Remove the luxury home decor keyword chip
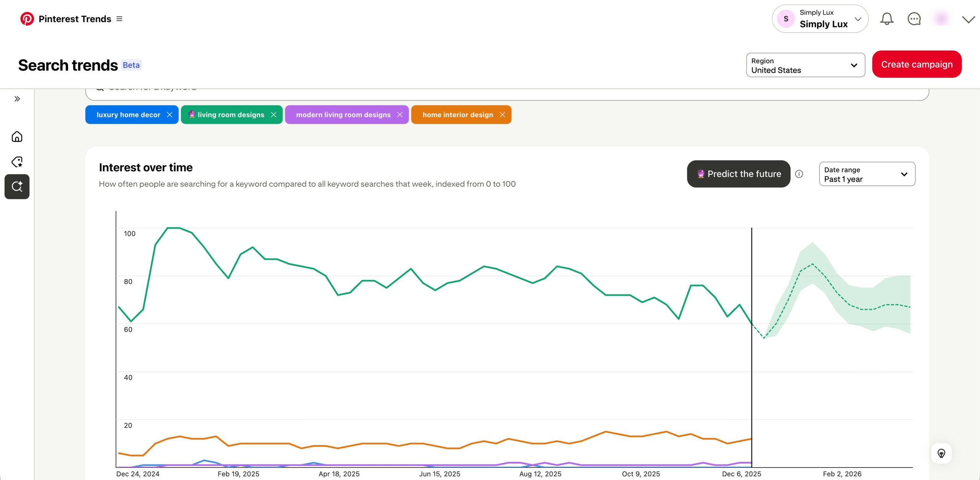This screenshot has height=480, width=980. [x=170, y=115]
